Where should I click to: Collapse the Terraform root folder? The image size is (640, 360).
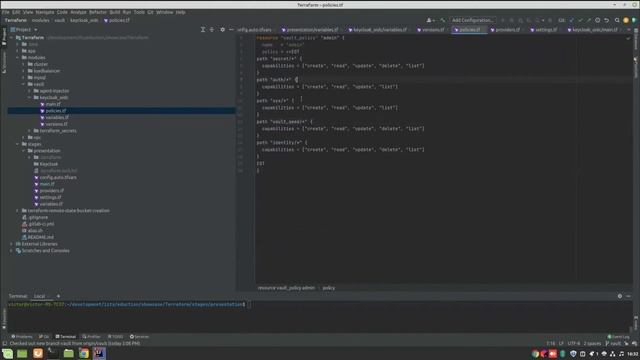point(11,38)
